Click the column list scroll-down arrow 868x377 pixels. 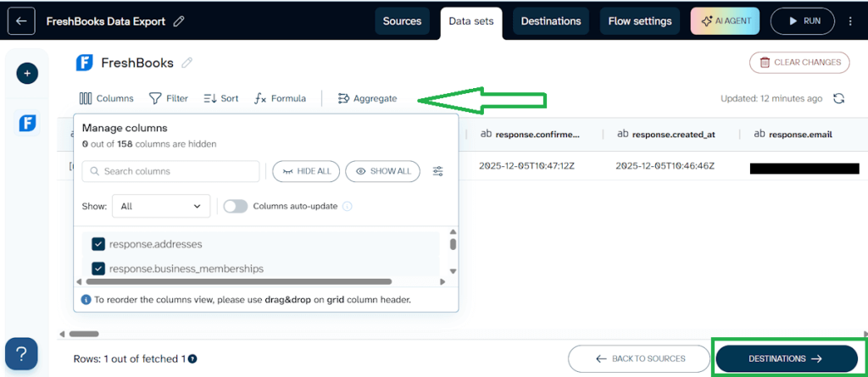click(453, 271)
